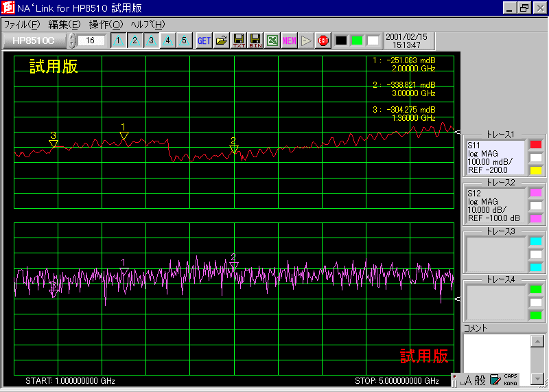
Task: Select the black background color swatch
Action: tap(341, 41)
